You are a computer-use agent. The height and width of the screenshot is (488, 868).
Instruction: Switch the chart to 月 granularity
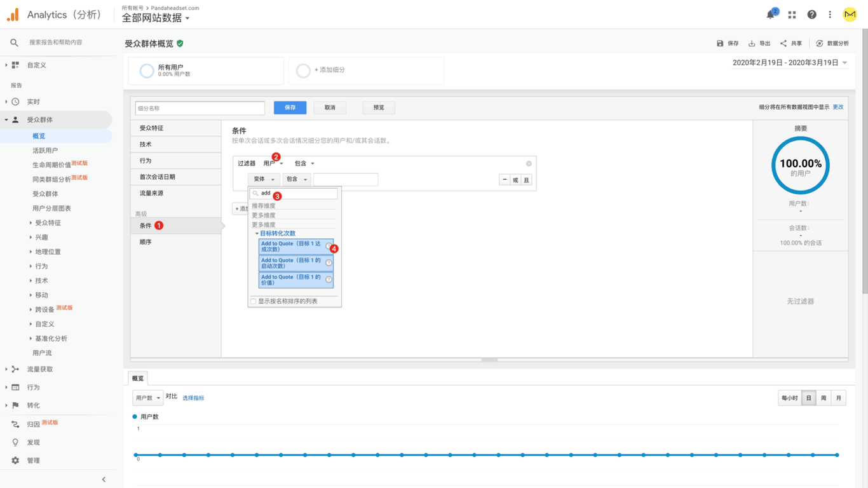(x=838, y=398)
